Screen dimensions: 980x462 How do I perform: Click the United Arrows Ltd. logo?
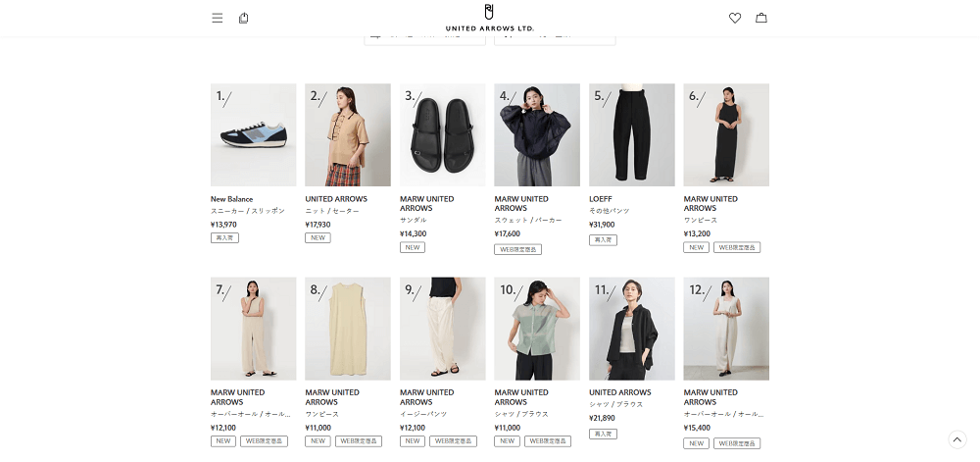tap(489, 18)
